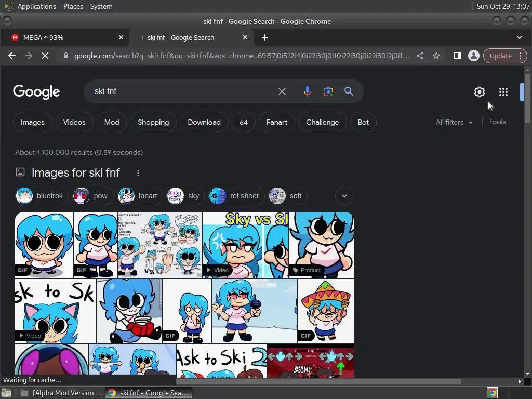Click show desktop icon in bottom panel

(x=6, y=393)
